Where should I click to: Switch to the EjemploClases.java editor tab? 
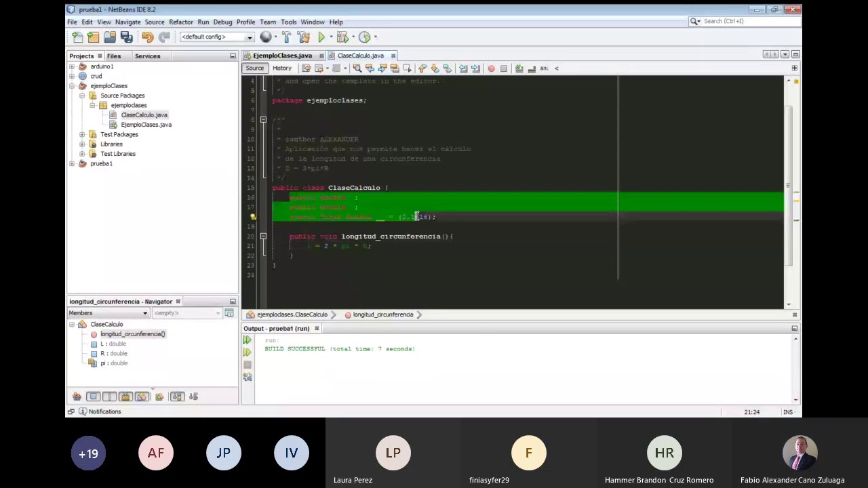pos(282,56)
